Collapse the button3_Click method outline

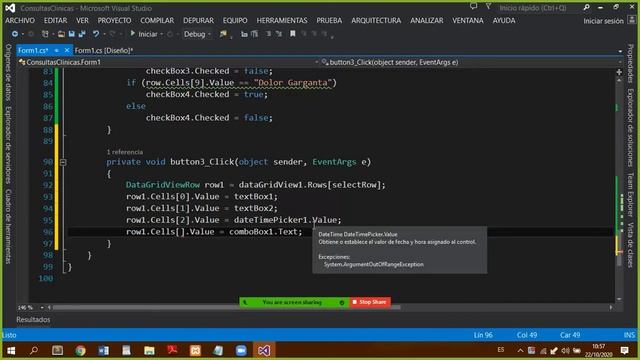(x=63, y=162)
